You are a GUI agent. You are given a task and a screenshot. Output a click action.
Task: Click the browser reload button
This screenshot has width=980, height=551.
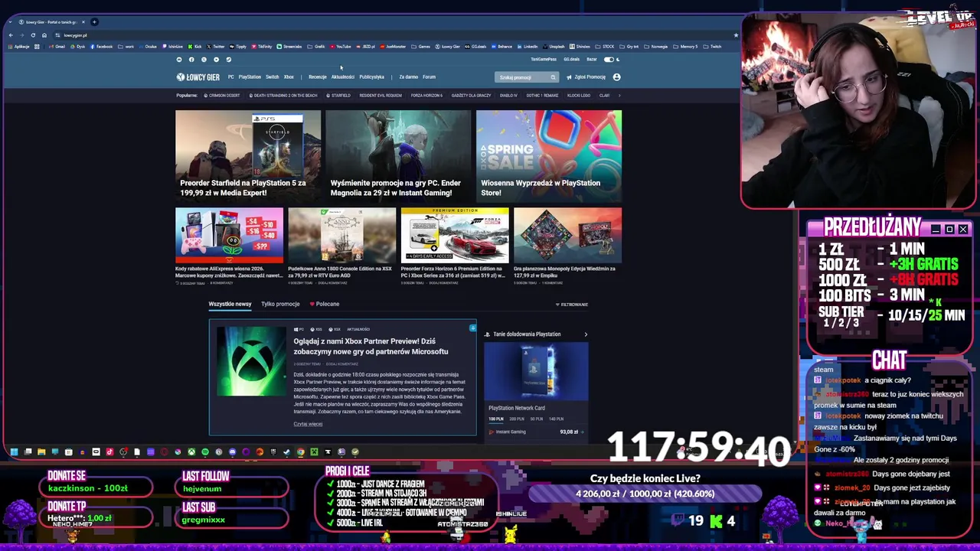point(33,35)
